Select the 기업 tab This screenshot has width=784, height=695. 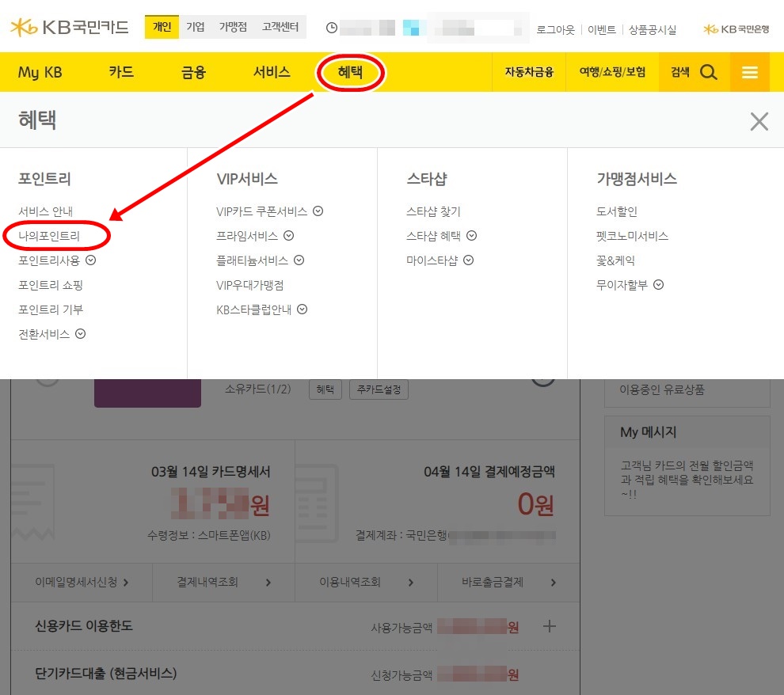[x=196, y=26]
